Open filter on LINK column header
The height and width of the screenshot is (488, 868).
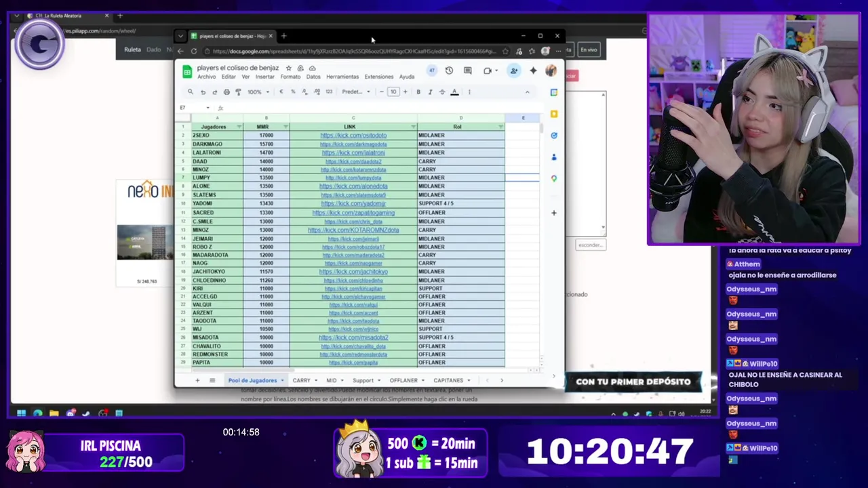[x=413, y=127]
